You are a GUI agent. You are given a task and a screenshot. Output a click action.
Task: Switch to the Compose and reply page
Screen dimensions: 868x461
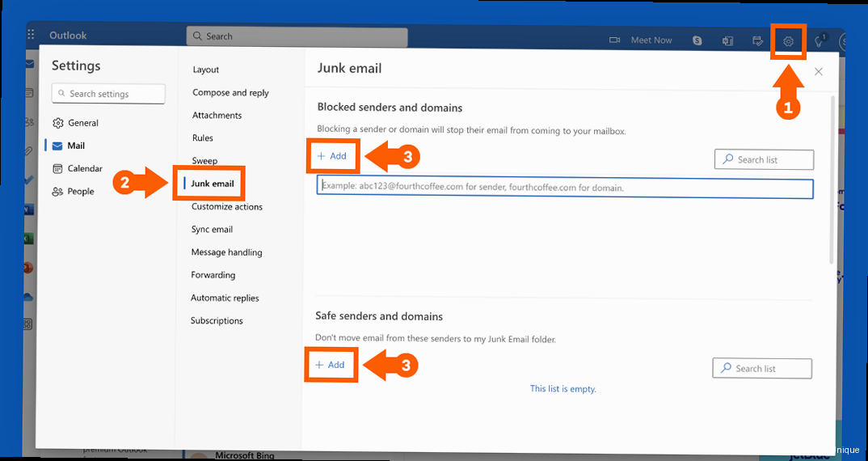pyautogui.click(x=230, y=93)
